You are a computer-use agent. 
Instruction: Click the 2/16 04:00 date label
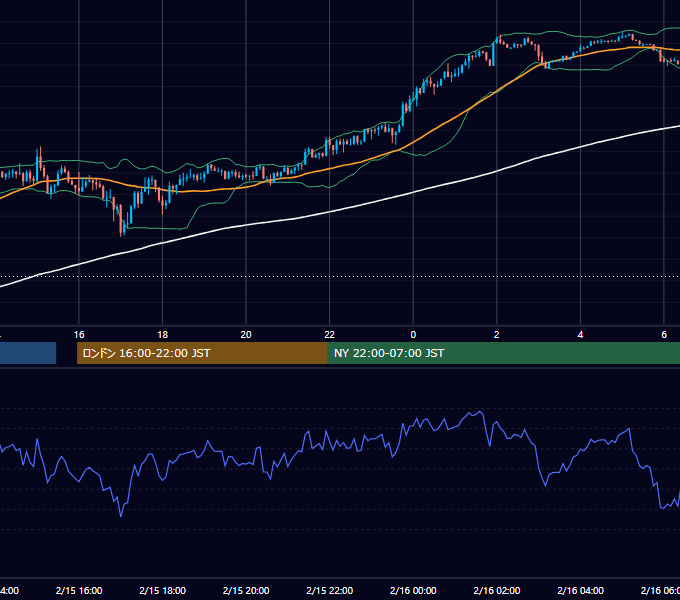(x=580, y=590)
